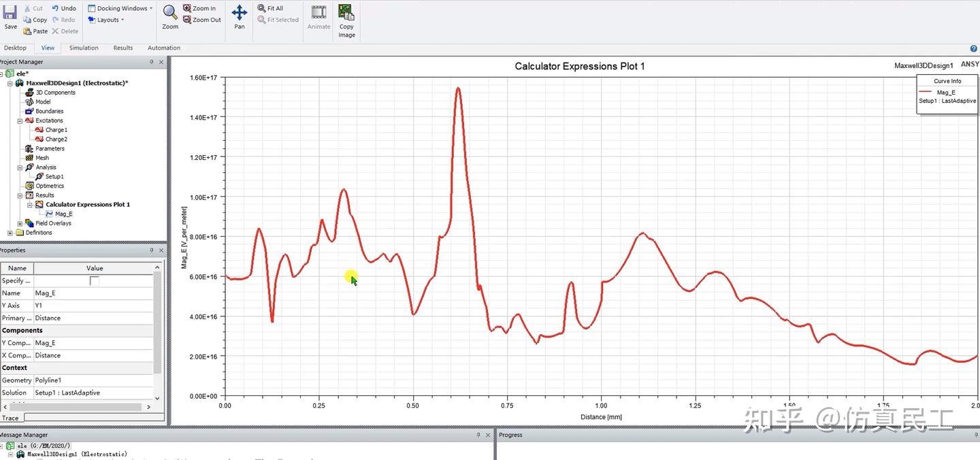Click the Boundaries node icon

click(x=29, y=111)
